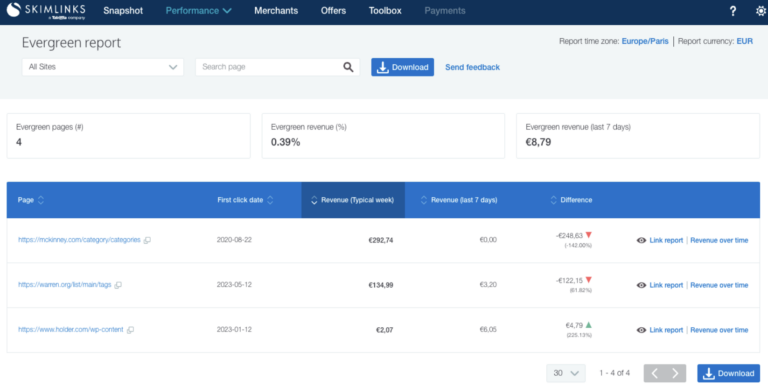Click the Send feedback link
The height and width of the screenshot is (386, 768).
(x=472, y=67)
